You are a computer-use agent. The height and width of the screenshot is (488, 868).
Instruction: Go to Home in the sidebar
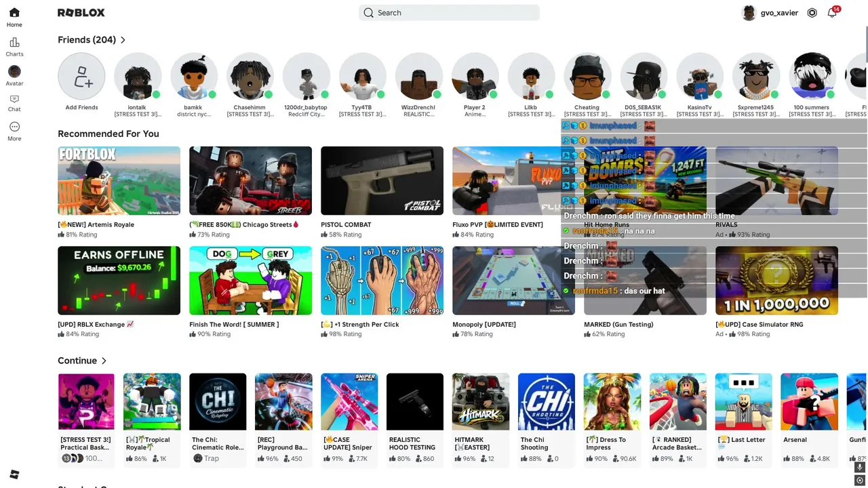(14, 18)
